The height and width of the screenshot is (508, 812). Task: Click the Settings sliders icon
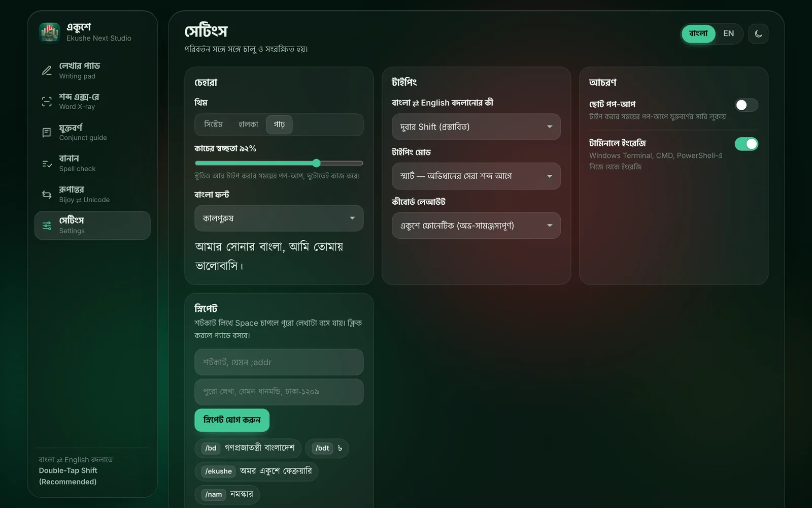pyautogui.click(x=47, y=226)
